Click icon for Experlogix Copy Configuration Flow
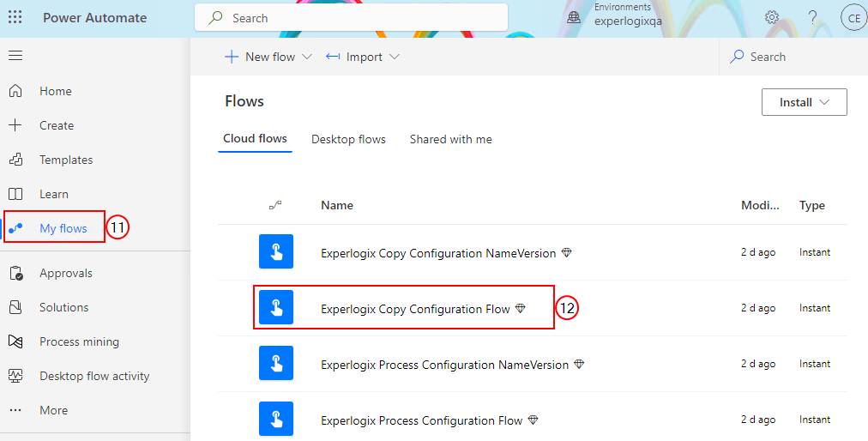The width and height of the screenshot is (868, 441). click(x=276, y=307)
